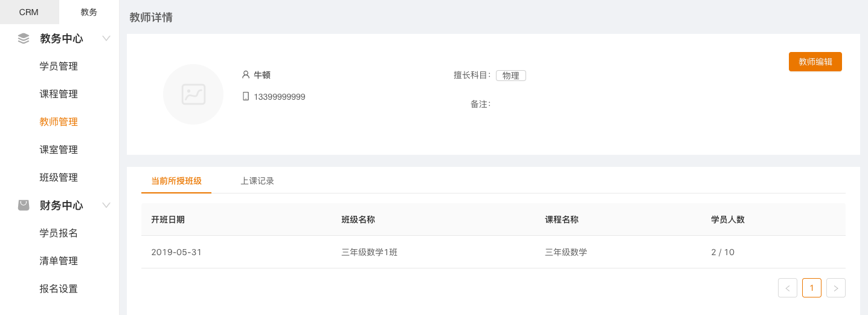Click the phone icon beside 13399999999
868x315 pixels.
[x=246, y=96]
